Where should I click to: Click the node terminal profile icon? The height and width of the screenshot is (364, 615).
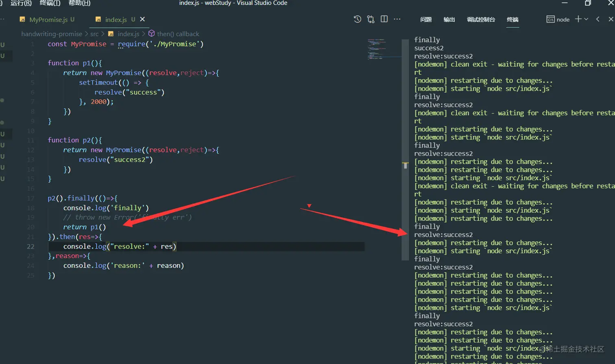(x=550, y=20)
